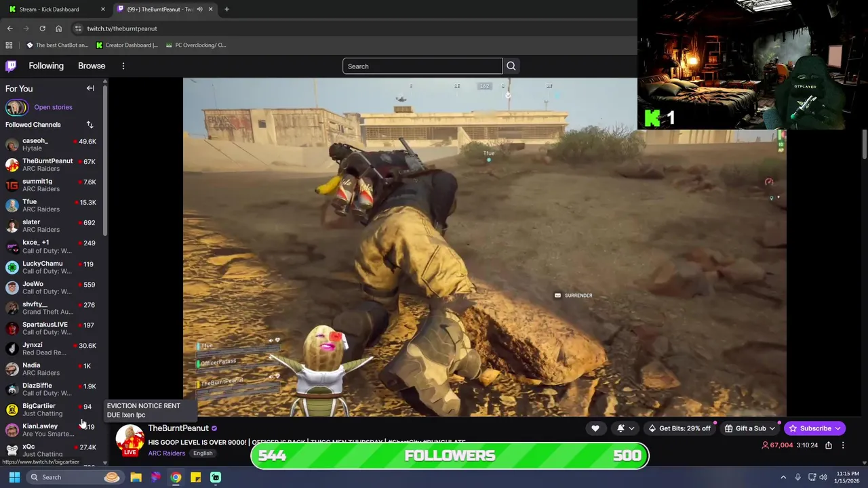Click the Subscribe button

point(815,428)
